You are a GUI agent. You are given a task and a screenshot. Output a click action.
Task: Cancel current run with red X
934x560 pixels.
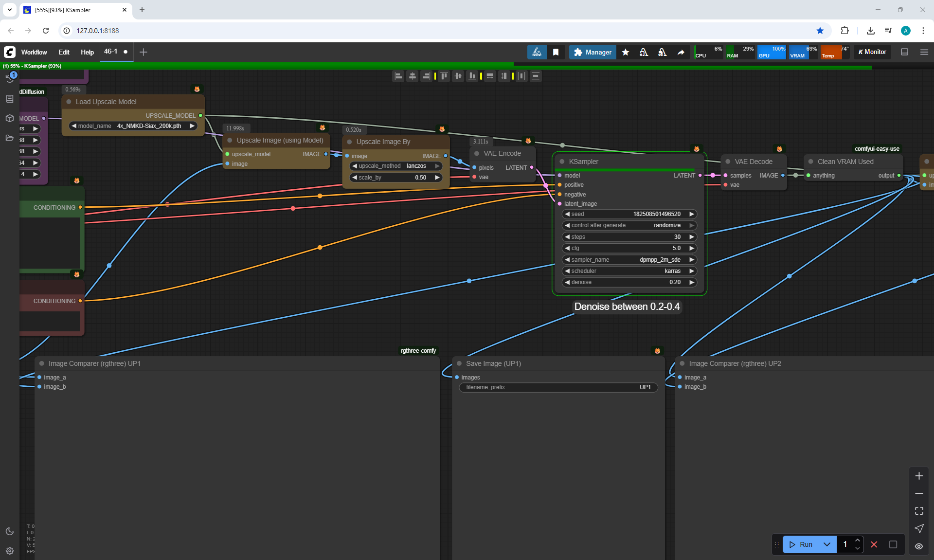[874, 544]
